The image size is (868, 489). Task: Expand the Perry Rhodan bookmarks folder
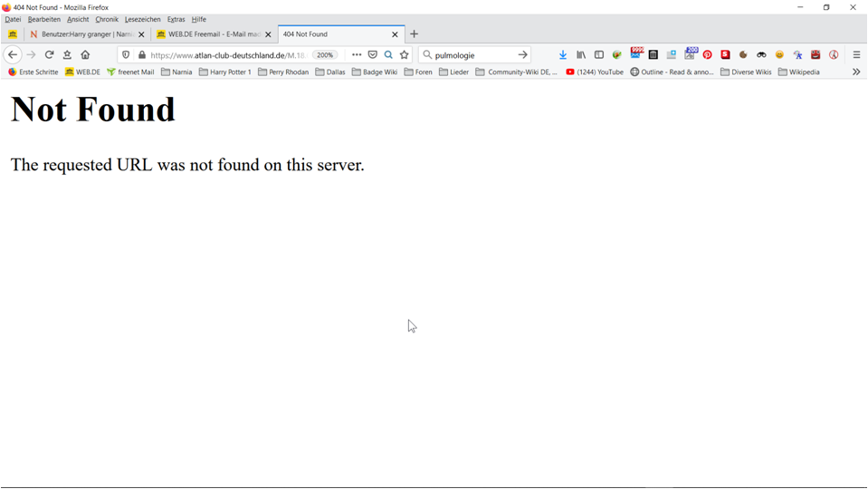283,72
